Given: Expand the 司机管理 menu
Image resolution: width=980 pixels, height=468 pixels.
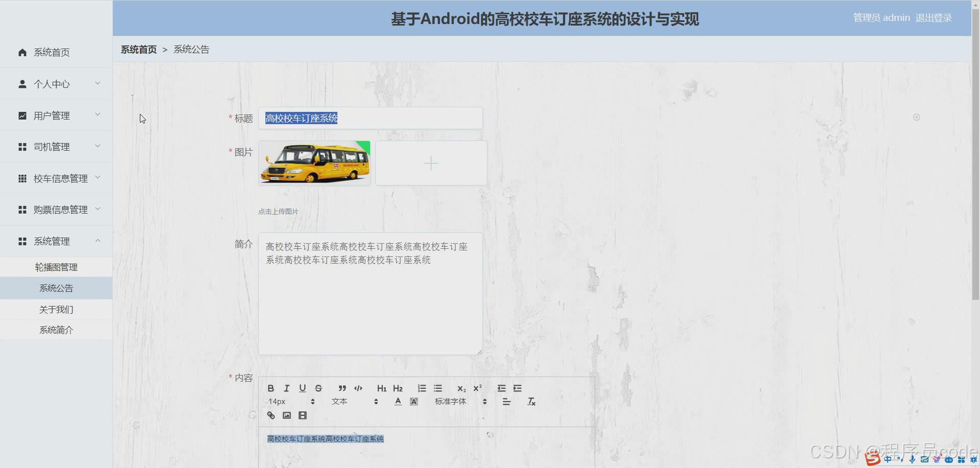Looking at the screenshot, I should coord(56,147).
